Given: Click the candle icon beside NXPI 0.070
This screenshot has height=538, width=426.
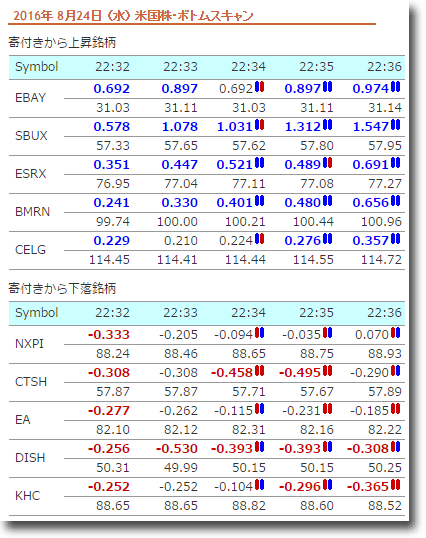Looking at the screenshot, I should click(x=395, y=333).
